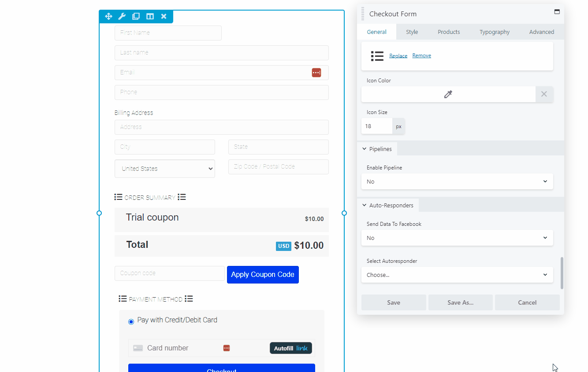
Task: Click the list icon preview in settings panel
Action: (377, 56)
